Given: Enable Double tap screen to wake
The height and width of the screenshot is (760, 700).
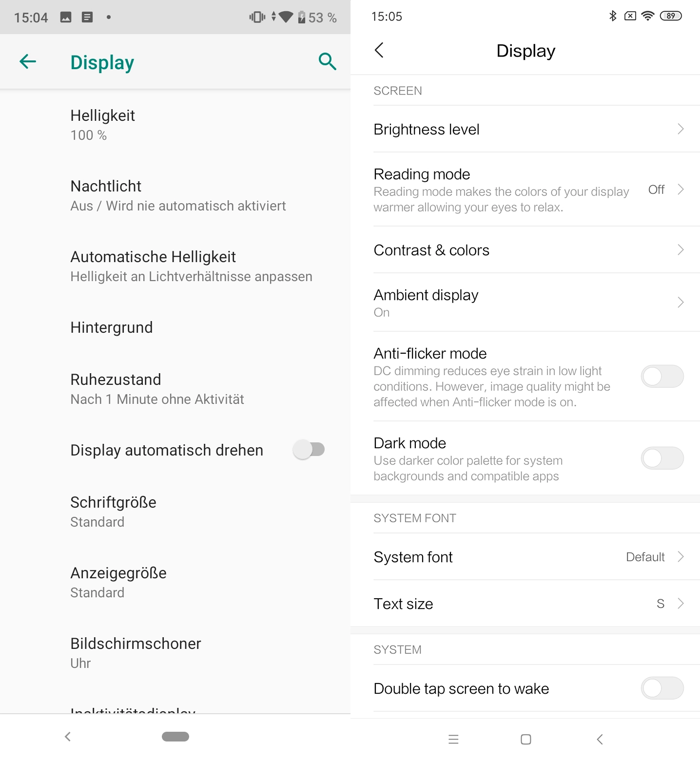Looking at the screenshot, I should (x=662, y=688).
